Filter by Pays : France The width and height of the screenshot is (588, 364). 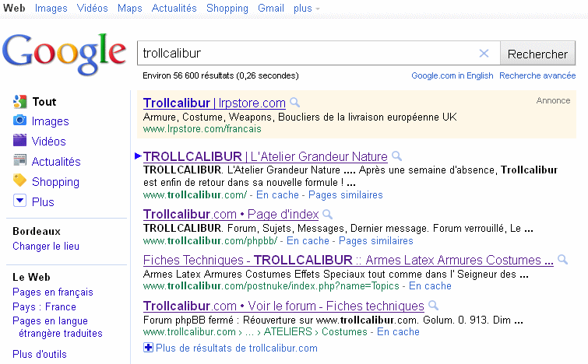click(44, 306)
